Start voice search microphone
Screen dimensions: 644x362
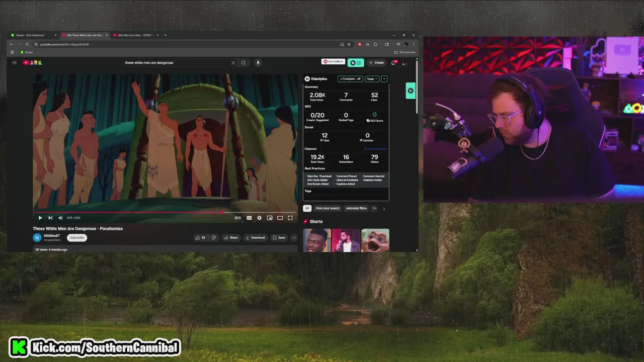tap(258, 63)
